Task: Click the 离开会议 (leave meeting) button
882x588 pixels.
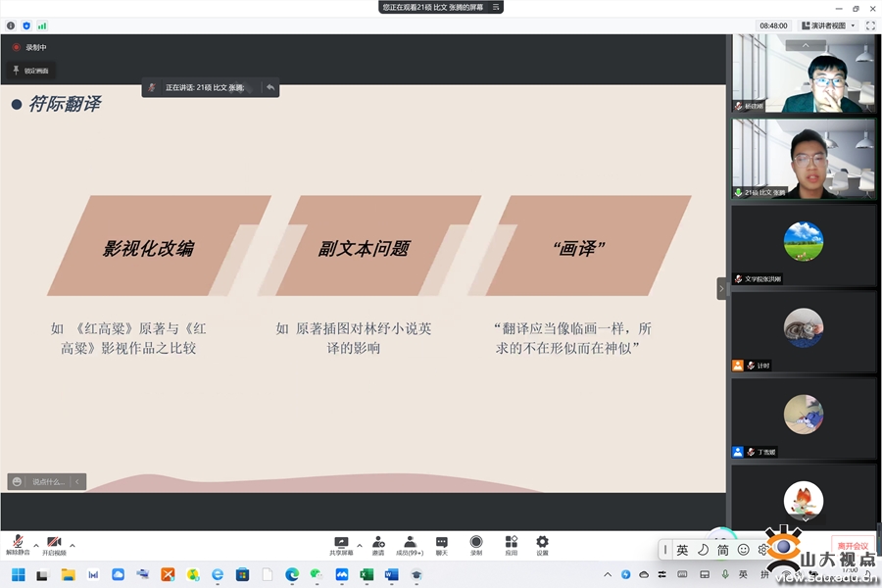Action: click(x=852, y=545)
